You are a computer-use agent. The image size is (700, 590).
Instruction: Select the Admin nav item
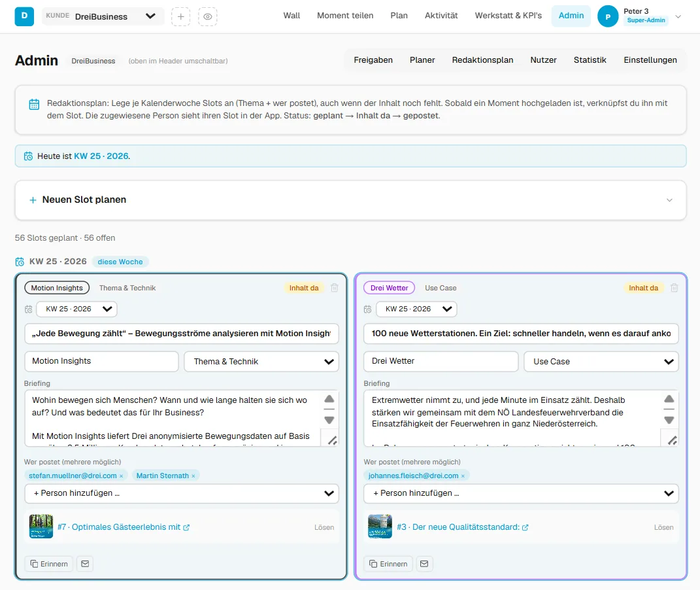pos(571,16)
